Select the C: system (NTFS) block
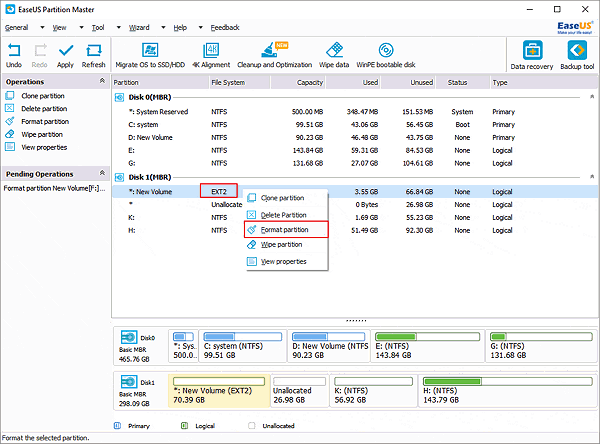This screenshot has height=444, width=600. tap(243, 346)
